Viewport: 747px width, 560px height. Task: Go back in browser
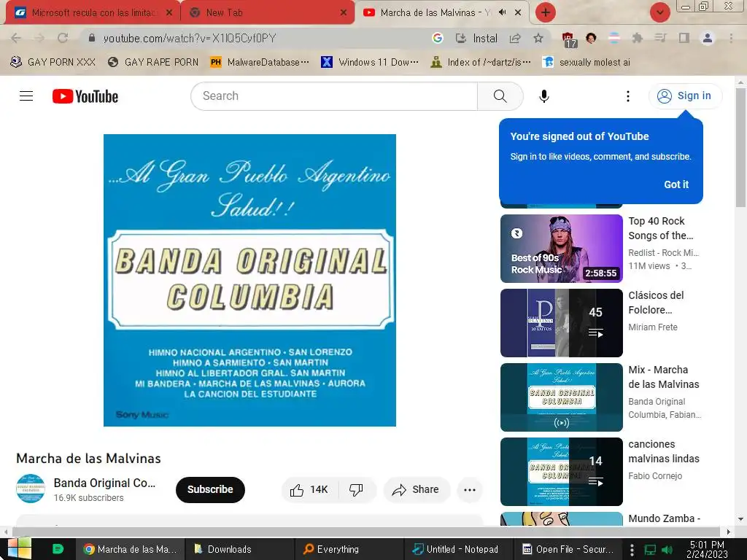pos(16,38)
